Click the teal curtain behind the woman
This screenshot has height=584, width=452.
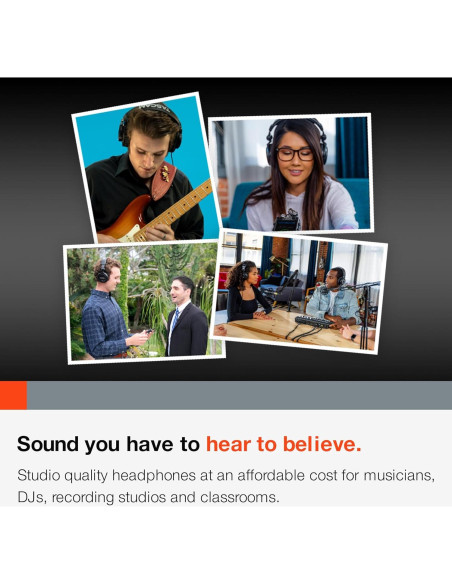[351, 147]
